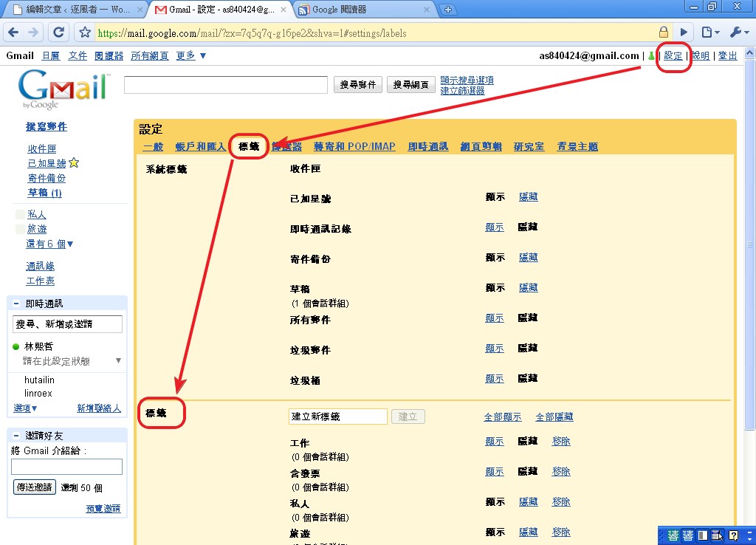Open chat 選項 dropdown
756x545 pixels.
click(x=25, y=408)
